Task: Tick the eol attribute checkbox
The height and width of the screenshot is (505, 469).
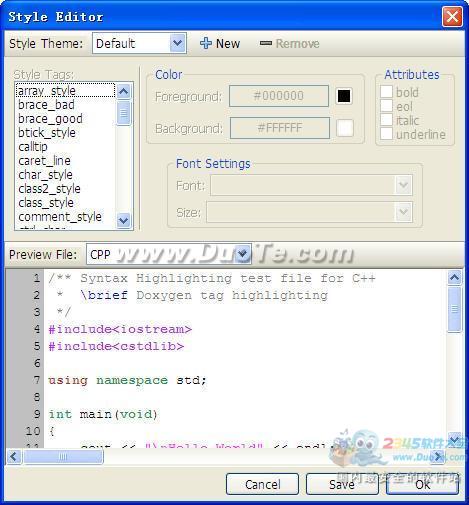Action: coord(386,106)
